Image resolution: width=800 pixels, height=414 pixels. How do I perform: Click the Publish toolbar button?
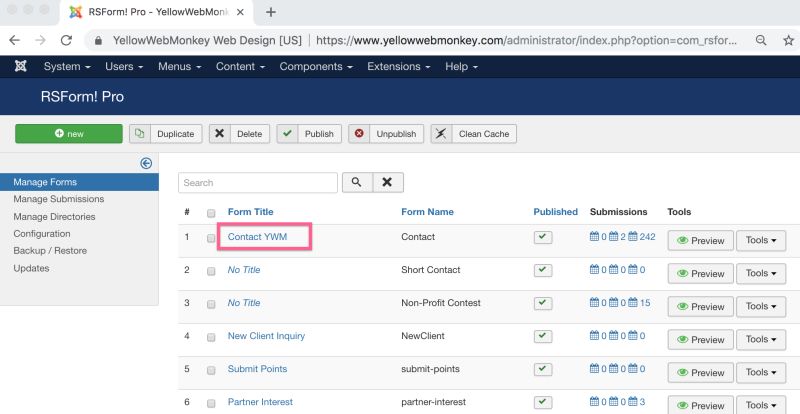(309, 134)
